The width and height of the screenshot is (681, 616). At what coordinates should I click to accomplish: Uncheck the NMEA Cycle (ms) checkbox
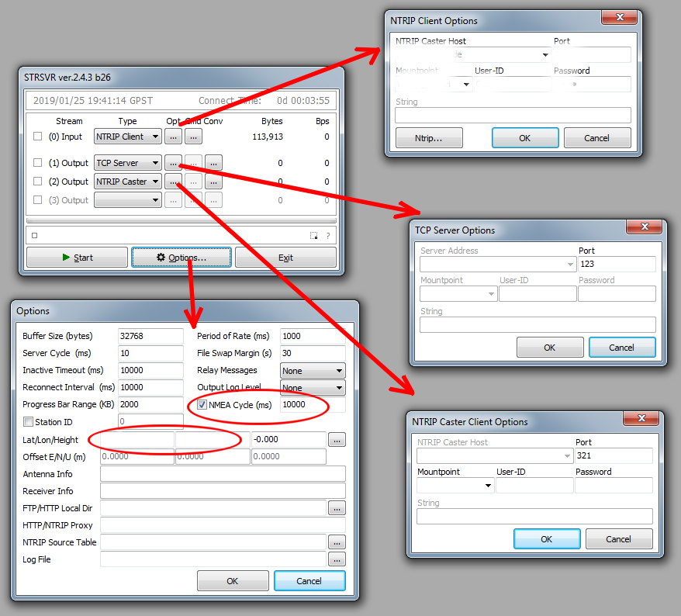tap(202, 405)
